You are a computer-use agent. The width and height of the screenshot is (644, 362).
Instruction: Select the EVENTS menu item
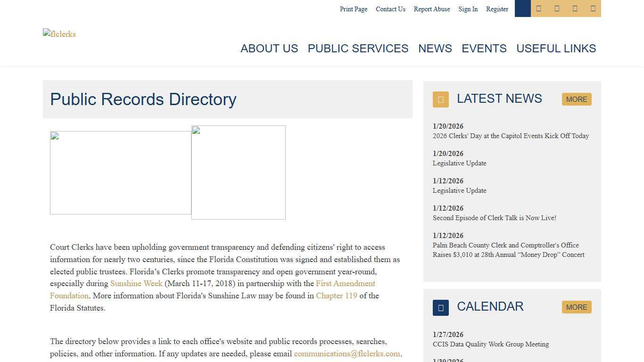[x=484, y=49]
